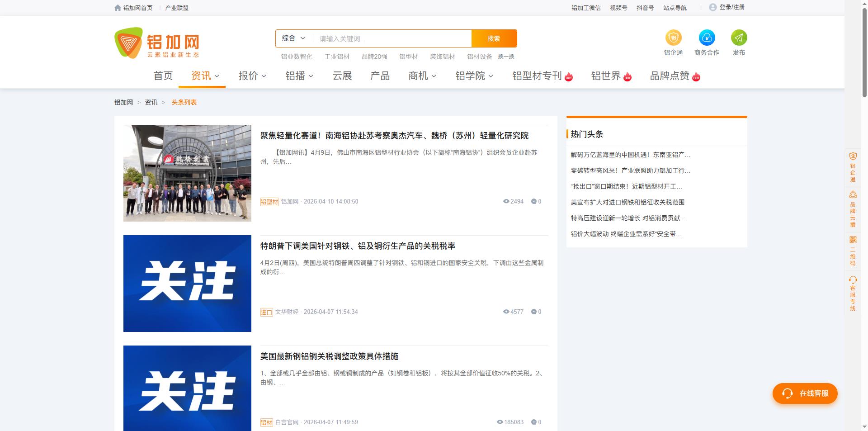Click the 商务合作 cloud icon

click(x=707, y=38)
